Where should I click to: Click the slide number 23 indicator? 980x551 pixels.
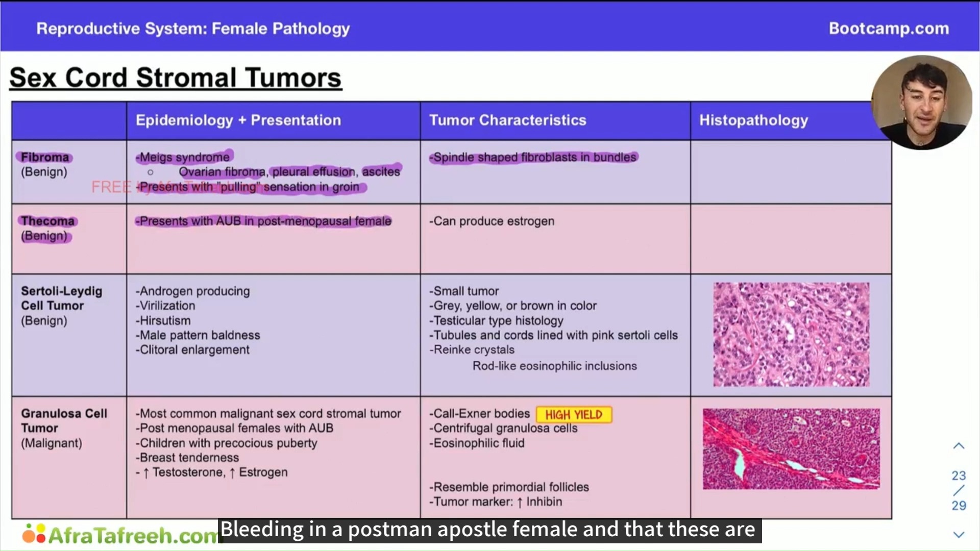pyautogui.click(x=959, y=475)
